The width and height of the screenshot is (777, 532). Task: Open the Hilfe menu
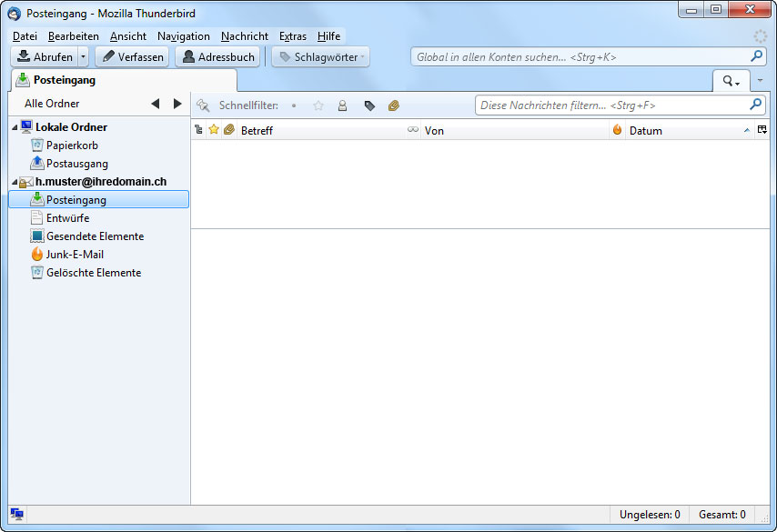tap(328, 36)
